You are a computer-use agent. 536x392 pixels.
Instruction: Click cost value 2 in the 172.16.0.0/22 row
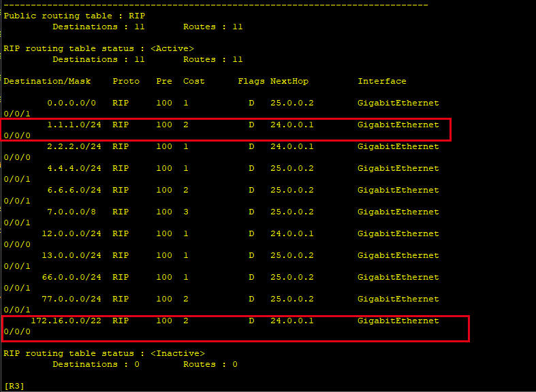(x=186, y=321)
